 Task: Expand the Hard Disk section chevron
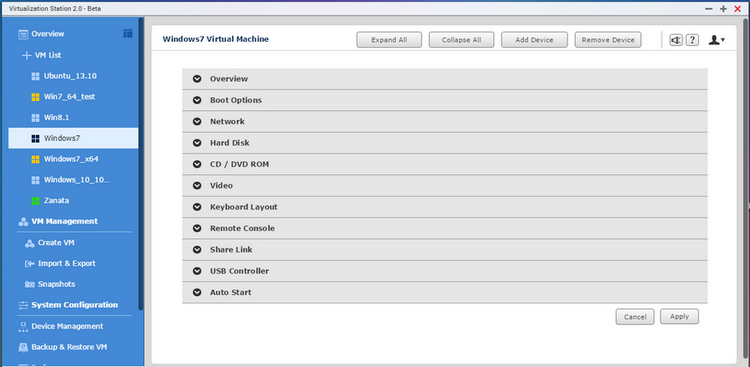(x=197, y=143)
